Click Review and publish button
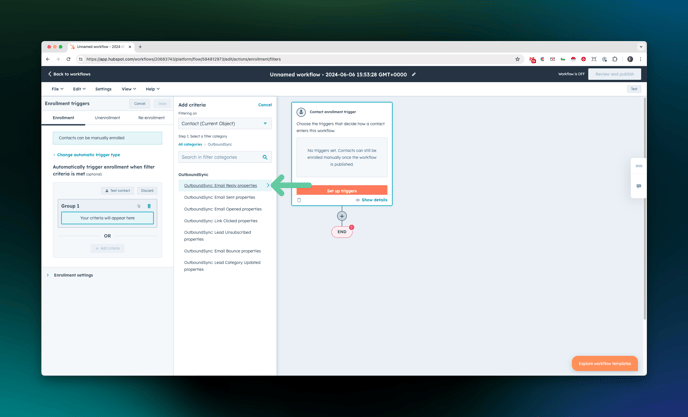The image size is (688, 417). [614, 74]
